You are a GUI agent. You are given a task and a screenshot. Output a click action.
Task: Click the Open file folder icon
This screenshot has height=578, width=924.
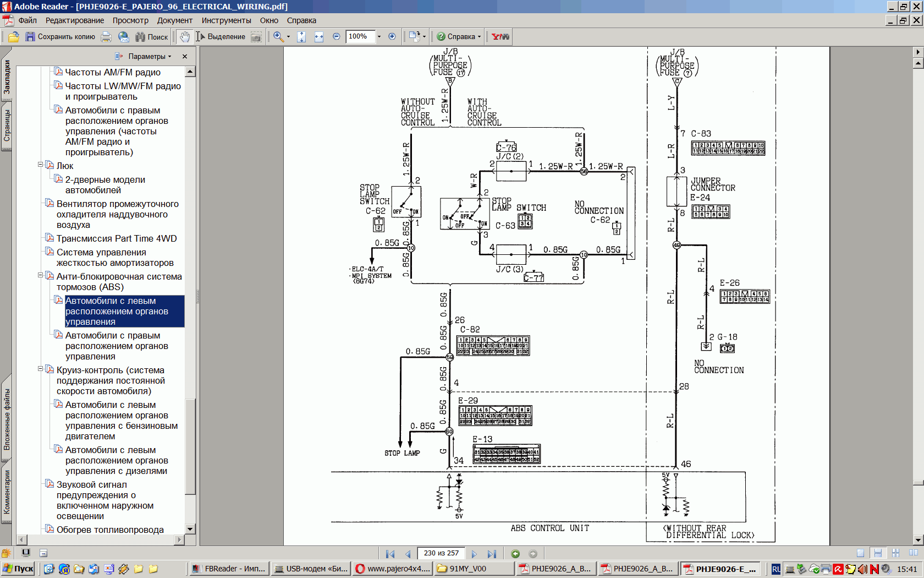coord(14,37)
